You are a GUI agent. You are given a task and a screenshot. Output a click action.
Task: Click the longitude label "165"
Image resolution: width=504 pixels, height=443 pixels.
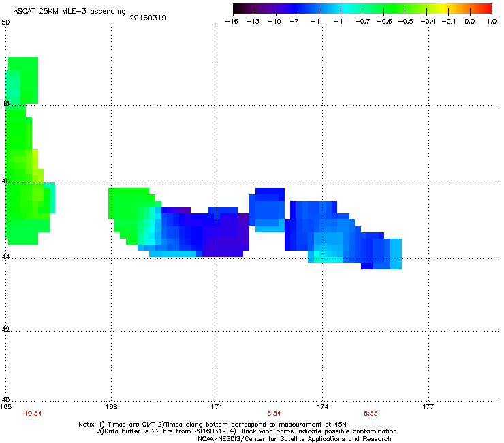click(5, 407)
